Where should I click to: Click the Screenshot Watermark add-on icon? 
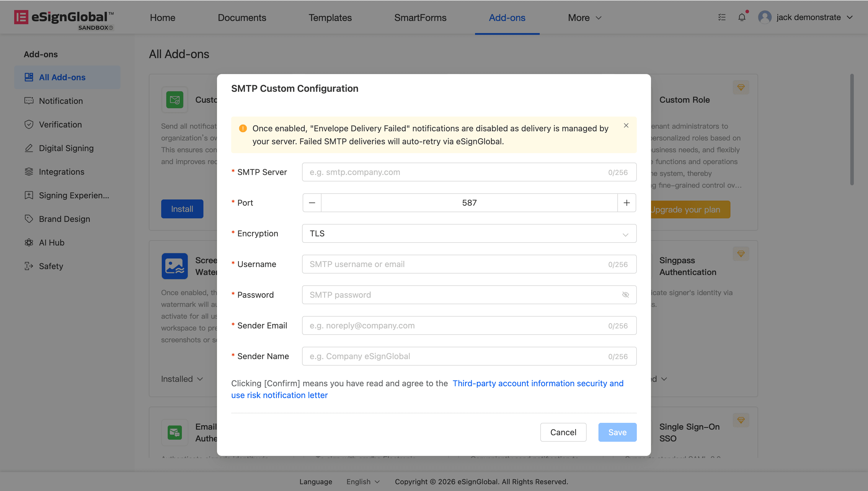click(175, 266)
